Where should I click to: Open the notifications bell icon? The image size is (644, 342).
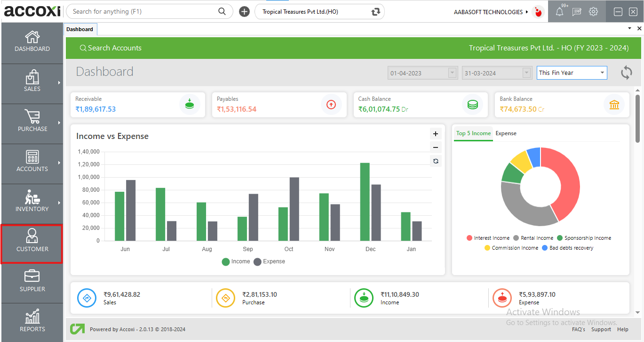559,12
